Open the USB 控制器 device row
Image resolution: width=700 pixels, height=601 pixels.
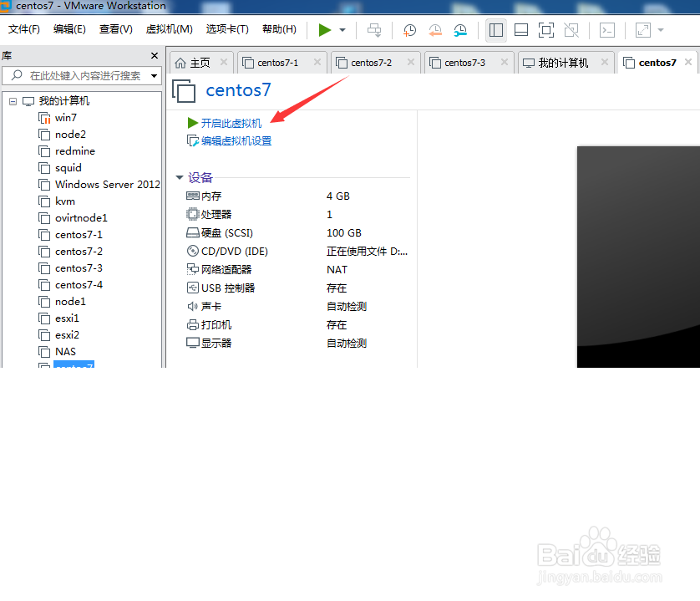(x=297, y=288)
